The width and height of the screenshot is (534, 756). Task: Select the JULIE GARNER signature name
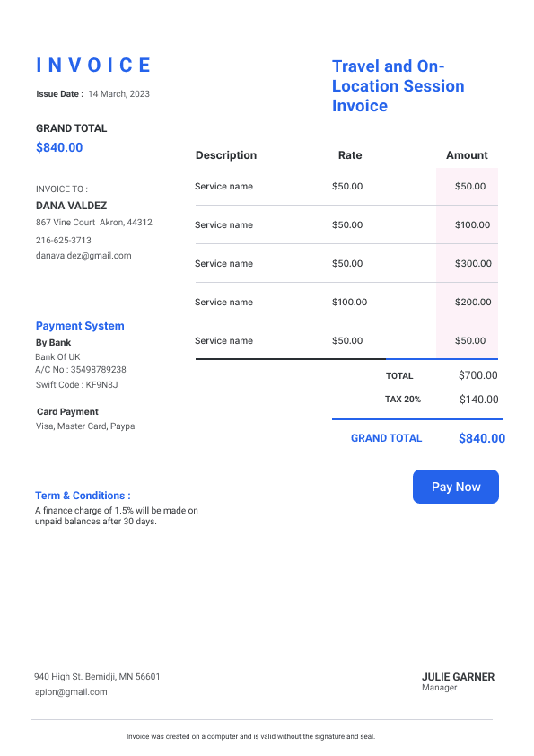tap(458, 677)
